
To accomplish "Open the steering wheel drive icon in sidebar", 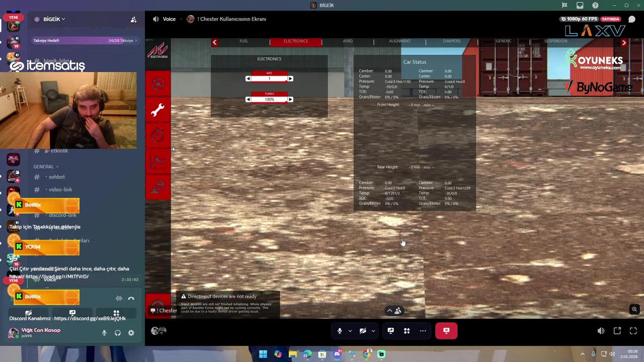I will [x=158, y=84].
